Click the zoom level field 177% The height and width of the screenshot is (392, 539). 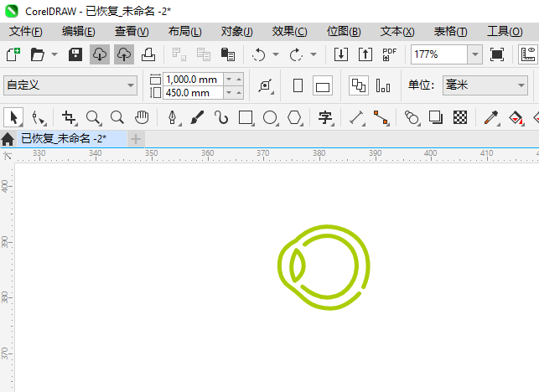tap(439, 54)
